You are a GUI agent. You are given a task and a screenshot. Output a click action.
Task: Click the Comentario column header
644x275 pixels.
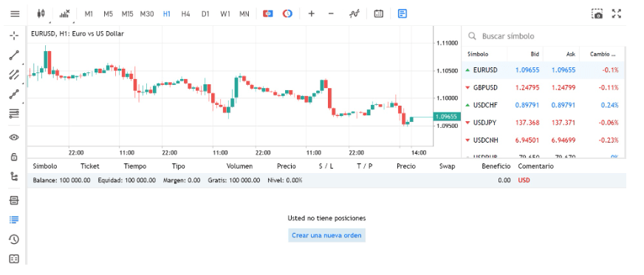pos(535,166)
